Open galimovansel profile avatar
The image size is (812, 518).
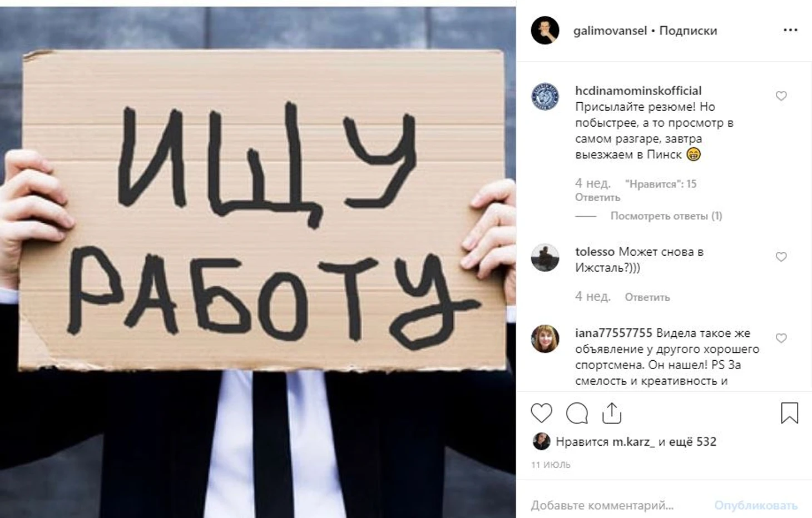(545, 30)
